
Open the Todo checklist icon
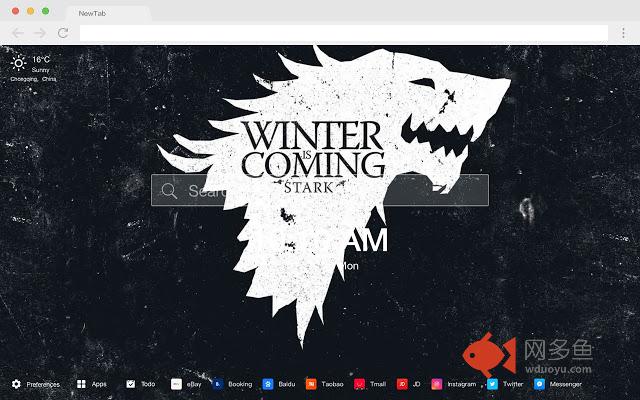click(131, 384)
